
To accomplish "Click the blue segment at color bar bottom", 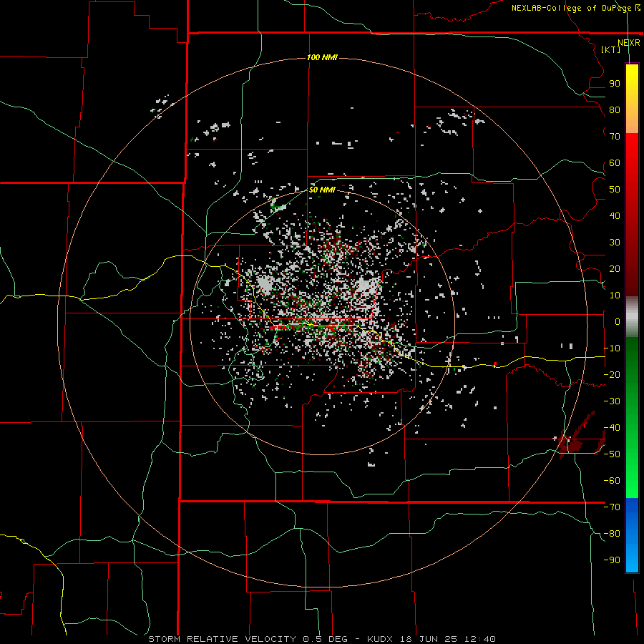I will coord(632,535).
